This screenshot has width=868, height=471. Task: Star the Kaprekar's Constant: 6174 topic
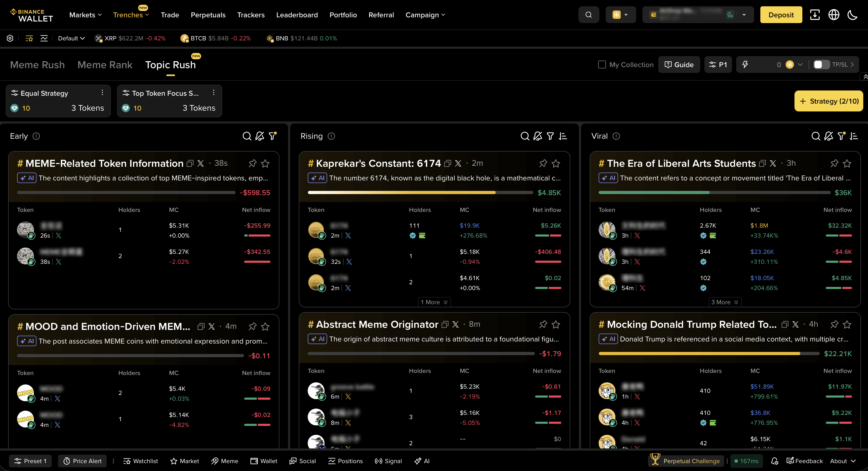click(x=556, y=164)
